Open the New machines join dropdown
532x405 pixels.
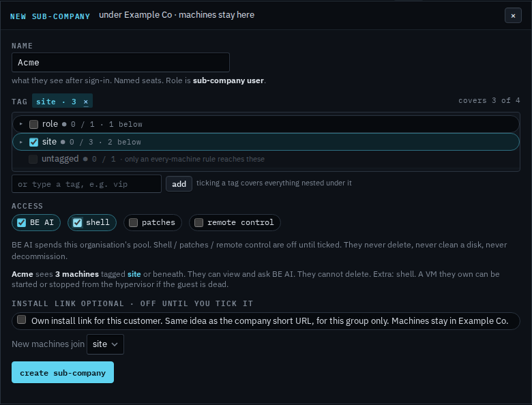click(x=105, y=344)
